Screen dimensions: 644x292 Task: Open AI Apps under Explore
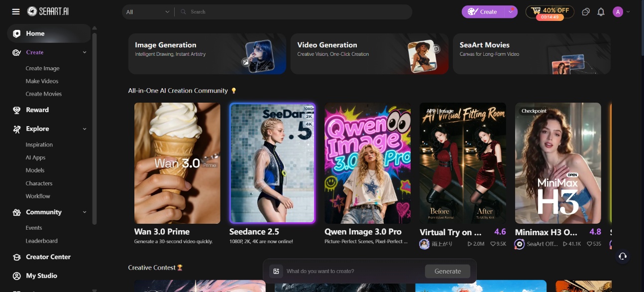tap(35, 157)
